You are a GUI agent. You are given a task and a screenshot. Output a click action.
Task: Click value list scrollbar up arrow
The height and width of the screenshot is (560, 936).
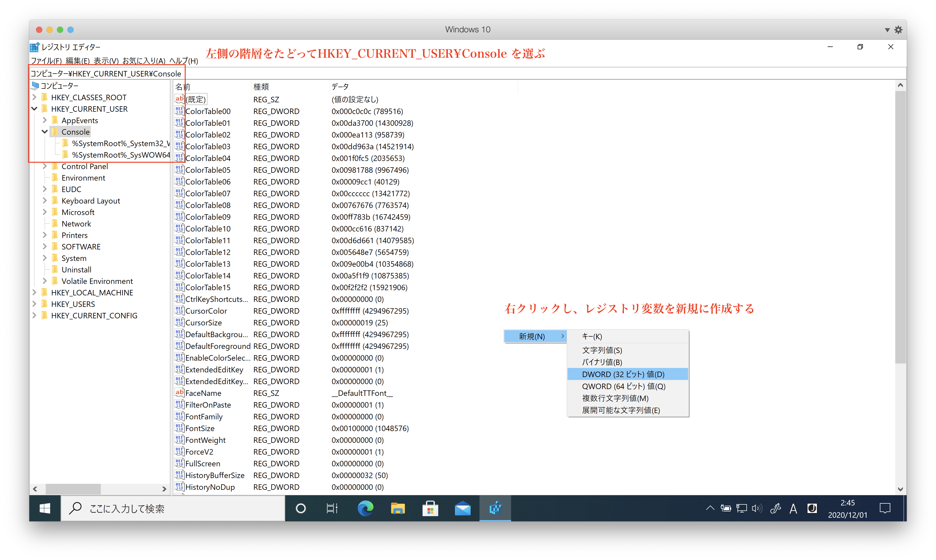click(900, 85)
